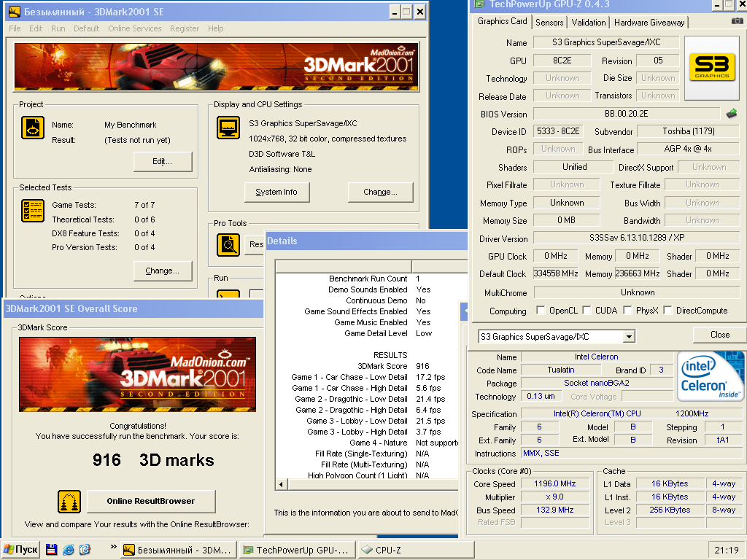Click the Edit... button under Project
Image resolution: width=747 pixels, height=560 pixels.
163,161
